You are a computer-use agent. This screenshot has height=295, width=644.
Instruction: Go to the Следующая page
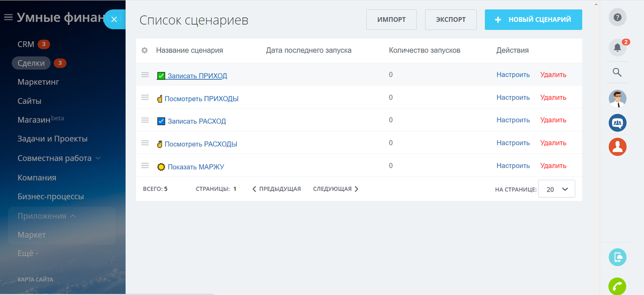(335, 189)
